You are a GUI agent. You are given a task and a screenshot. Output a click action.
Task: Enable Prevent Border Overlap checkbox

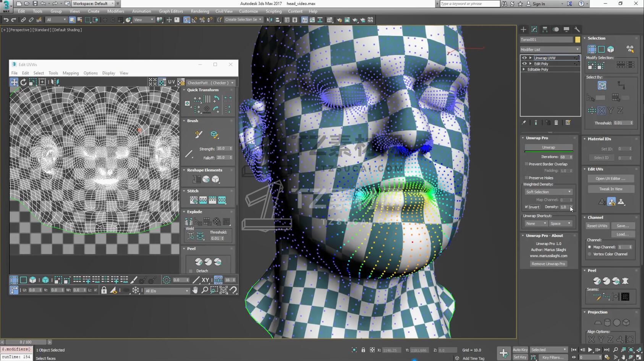(x=526, y=164)
